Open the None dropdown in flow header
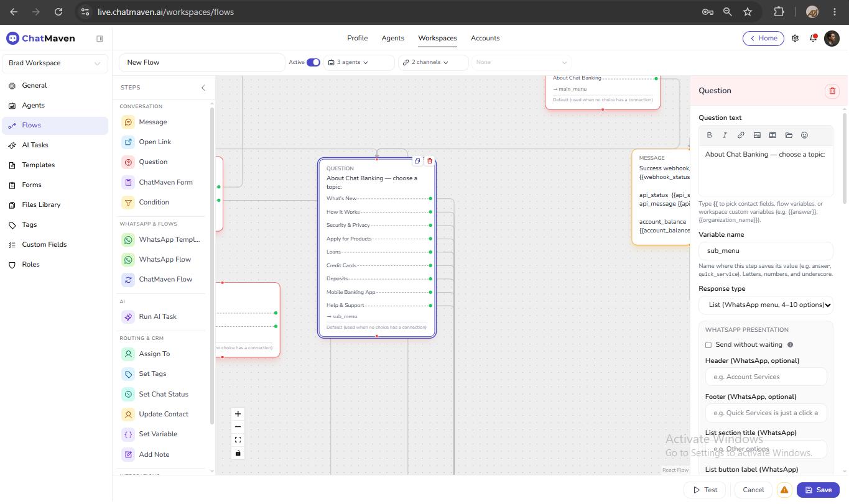The height and width of the screenshot is (504, 849). pos(522,63)
